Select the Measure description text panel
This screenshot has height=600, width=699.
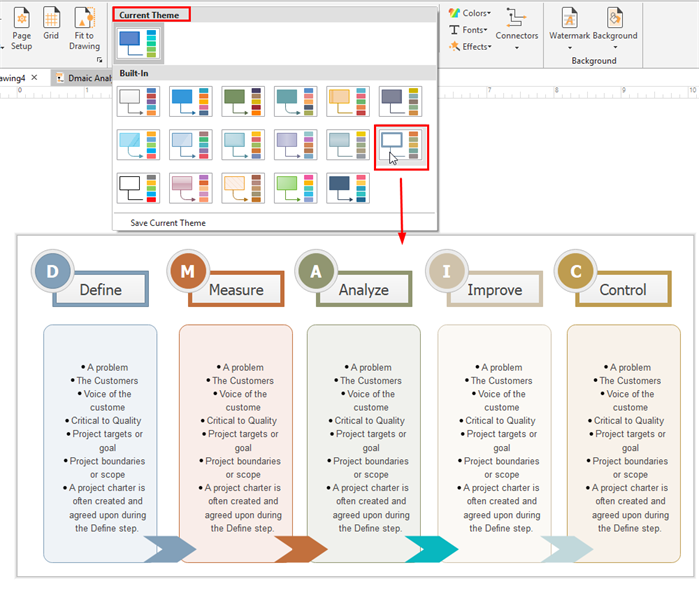[236, 443]
